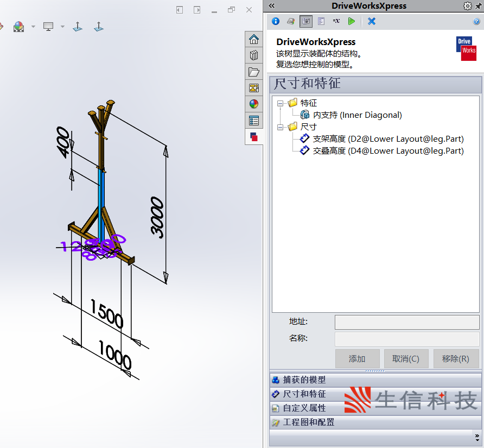This screenshot has height=448, width=484.
Task: Open SOLIDWORKS Resources home tab
Action: tap(254, 39)
